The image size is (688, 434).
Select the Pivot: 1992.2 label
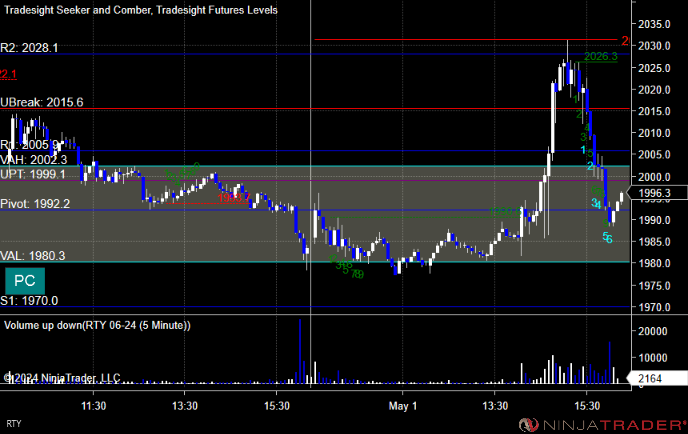[x=35, y=204]
